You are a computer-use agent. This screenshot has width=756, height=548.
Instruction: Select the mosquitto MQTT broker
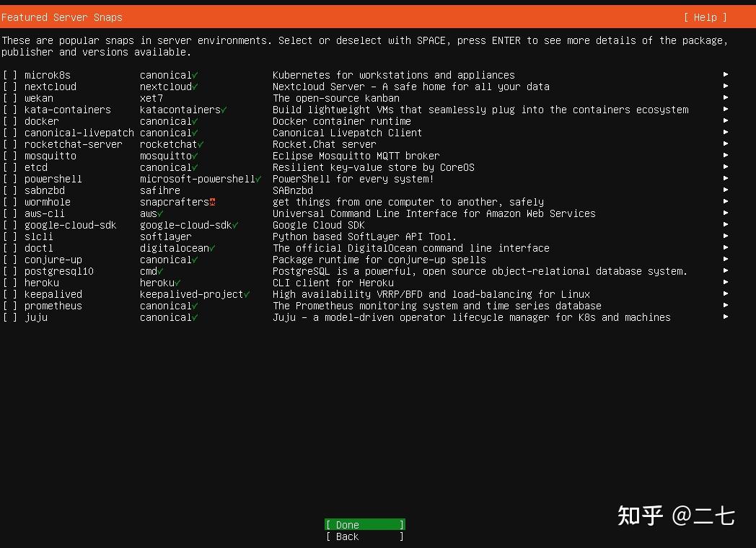pyautogui.click(x=10, y=156)
